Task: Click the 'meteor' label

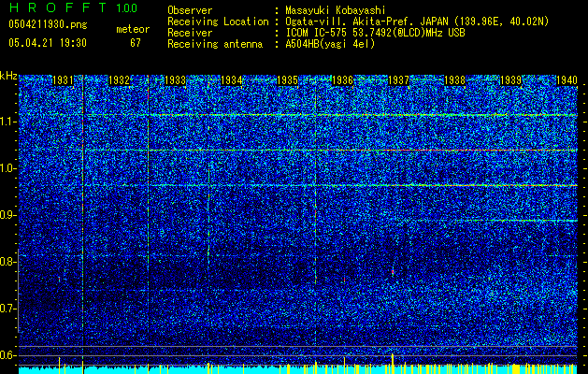Action: coord(133,29)
